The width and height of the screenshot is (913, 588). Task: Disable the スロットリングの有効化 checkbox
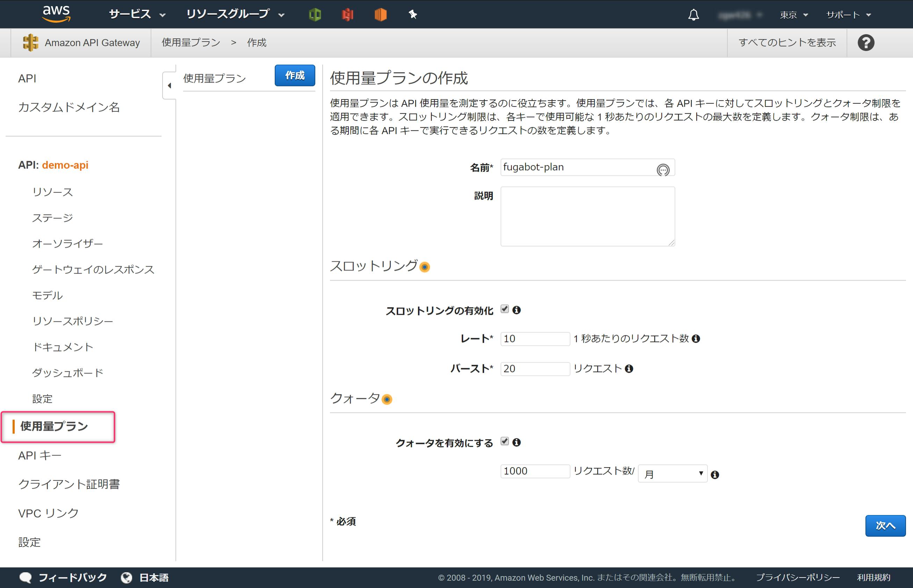pos(505,309)
